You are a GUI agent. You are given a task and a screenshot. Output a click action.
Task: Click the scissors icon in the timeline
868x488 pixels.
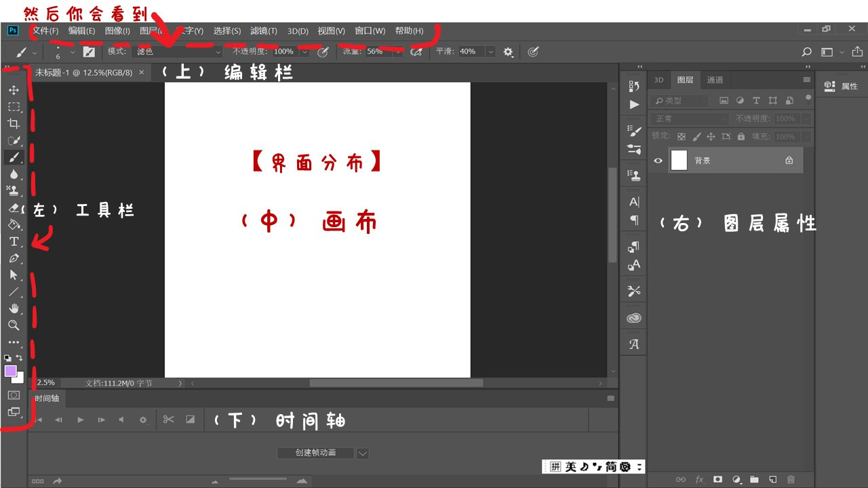pyautogui.click(x=168, y=420)
